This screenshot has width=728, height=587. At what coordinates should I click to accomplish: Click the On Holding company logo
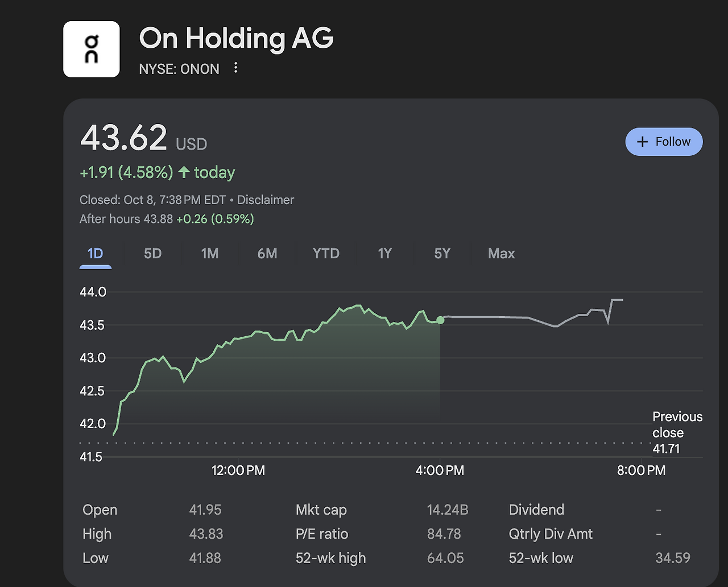point(91,49)
